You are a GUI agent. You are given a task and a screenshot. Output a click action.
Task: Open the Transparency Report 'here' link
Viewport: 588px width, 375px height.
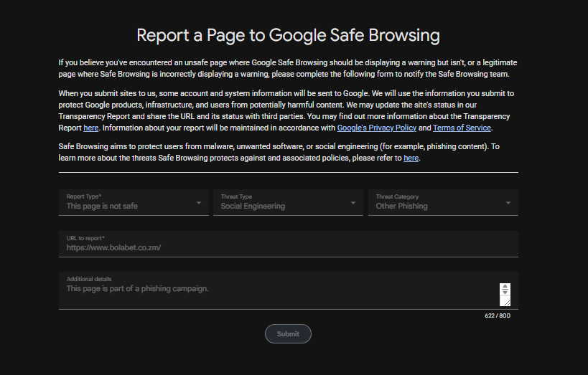coord(90,128)
